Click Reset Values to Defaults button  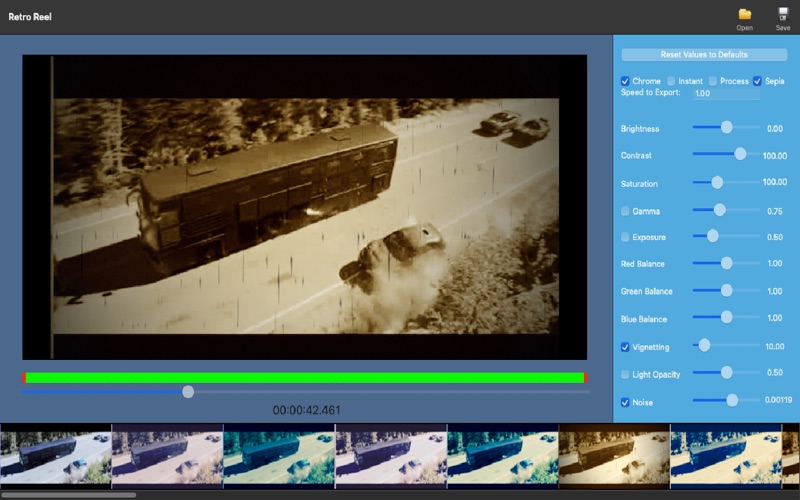704,55
